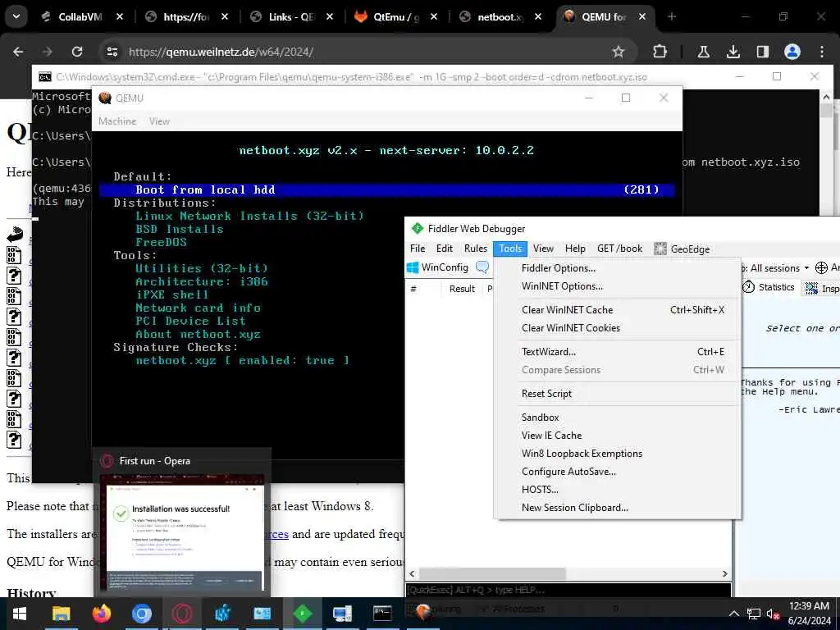The image size is (840, 630).
Task: Click the green Fiddler taskbar icon
Action: [x=303, y=614]
